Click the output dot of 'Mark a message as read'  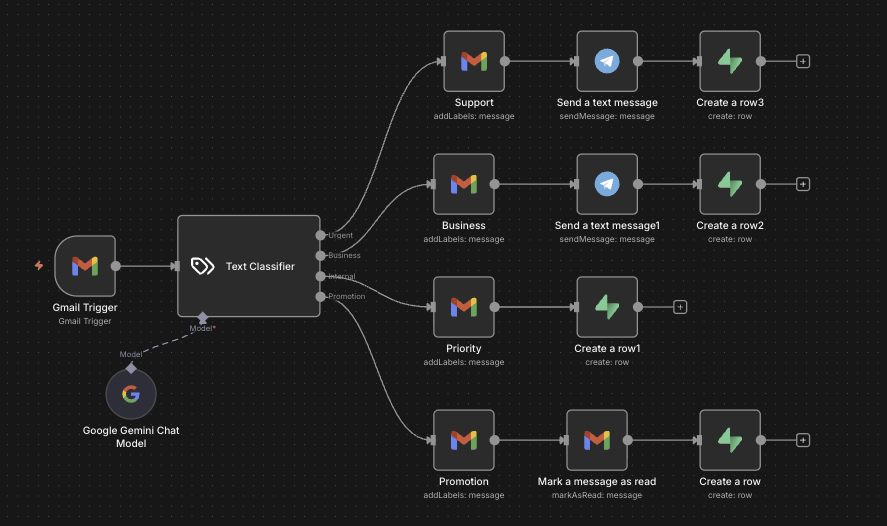coord(627,440)
